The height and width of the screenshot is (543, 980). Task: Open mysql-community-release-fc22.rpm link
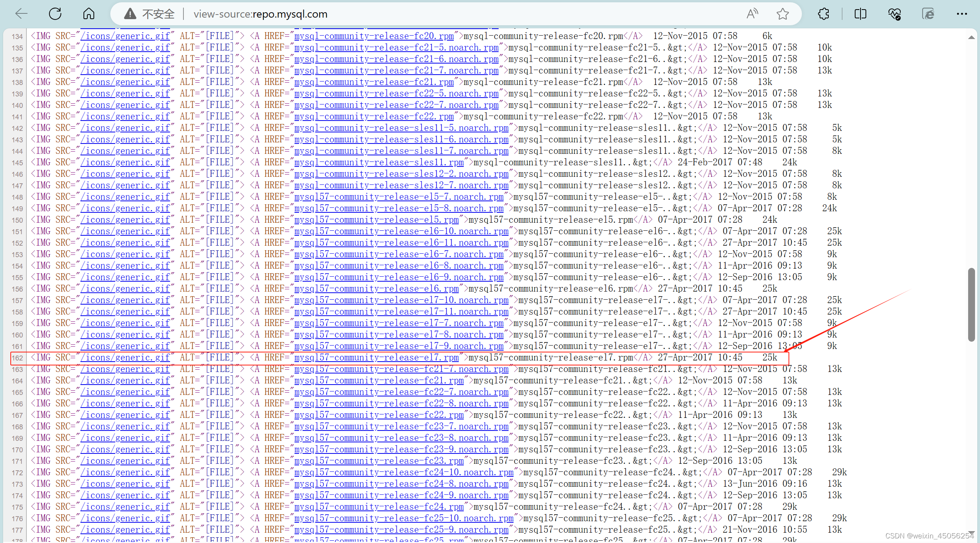(374, 116)
